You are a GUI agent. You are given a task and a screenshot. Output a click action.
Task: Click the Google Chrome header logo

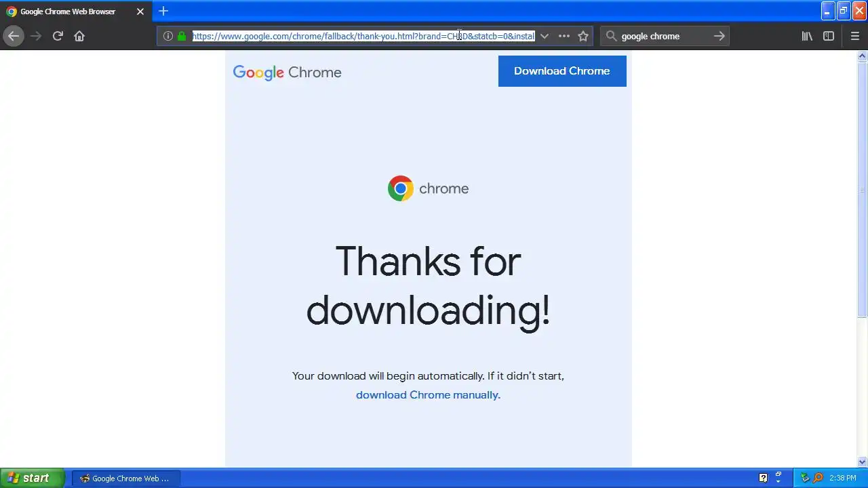pyautogui.click(x=287, y=73)
